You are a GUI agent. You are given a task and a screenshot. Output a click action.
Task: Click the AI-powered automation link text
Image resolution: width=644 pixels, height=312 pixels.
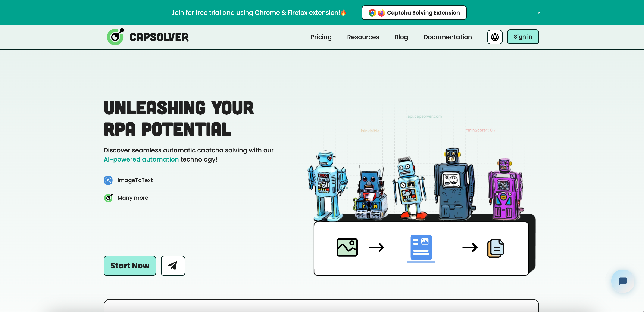click(141, 159)
